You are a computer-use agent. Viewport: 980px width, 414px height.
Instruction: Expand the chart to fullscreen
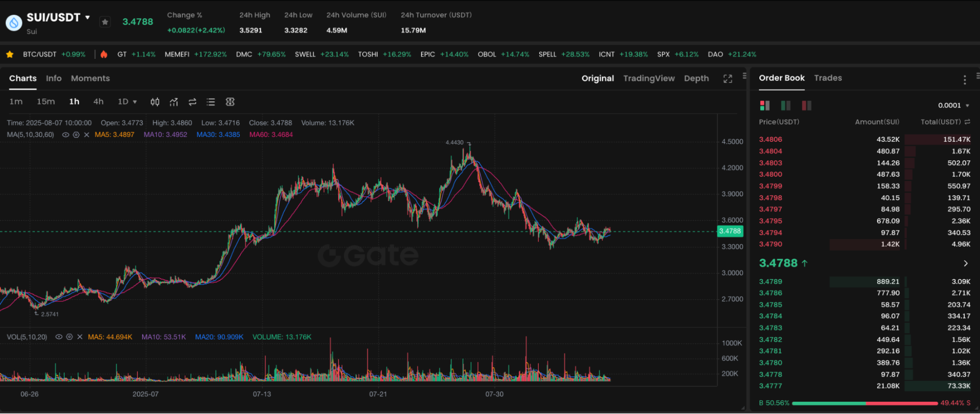[728, 78]
